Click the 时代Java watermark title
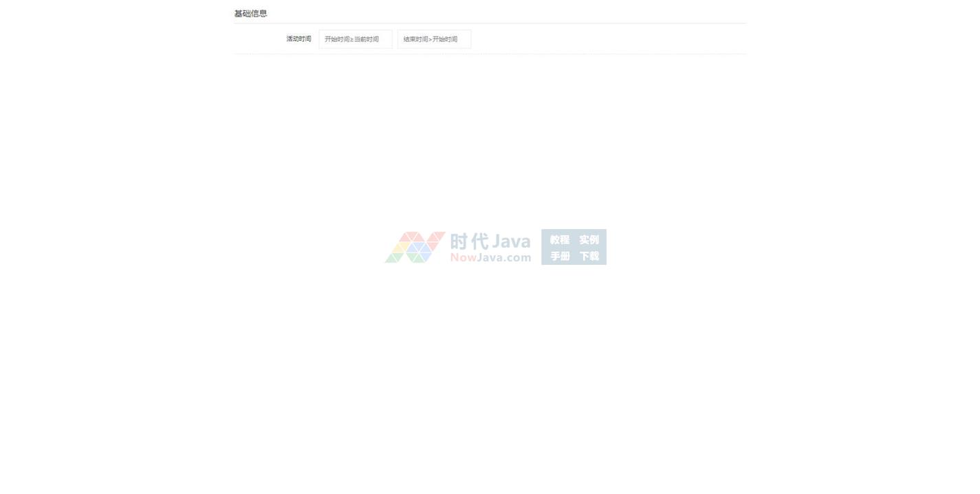The height and width of the screenshot is (494, 980). click(490, 241)
